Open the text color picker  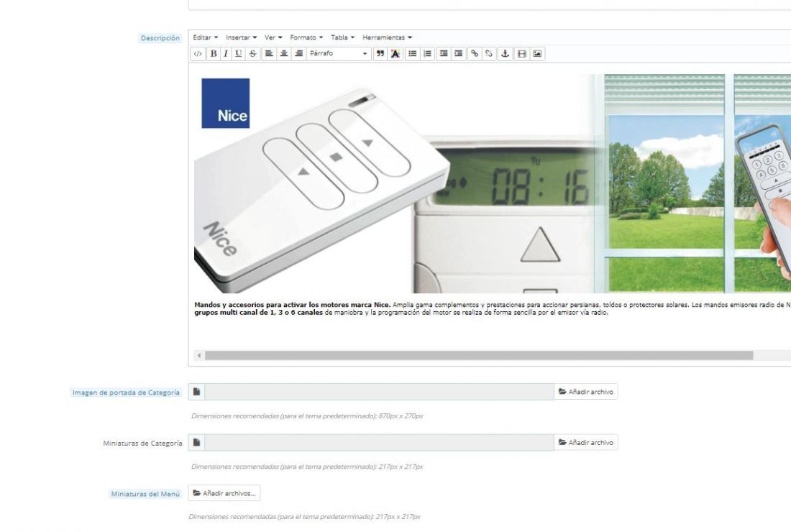pos(395,53)
